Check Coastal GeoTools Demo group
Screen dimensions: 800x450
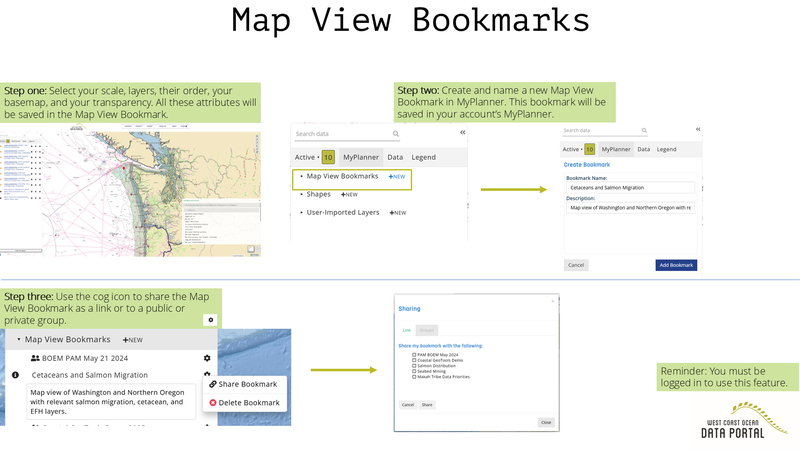click(x=414, y=360)
